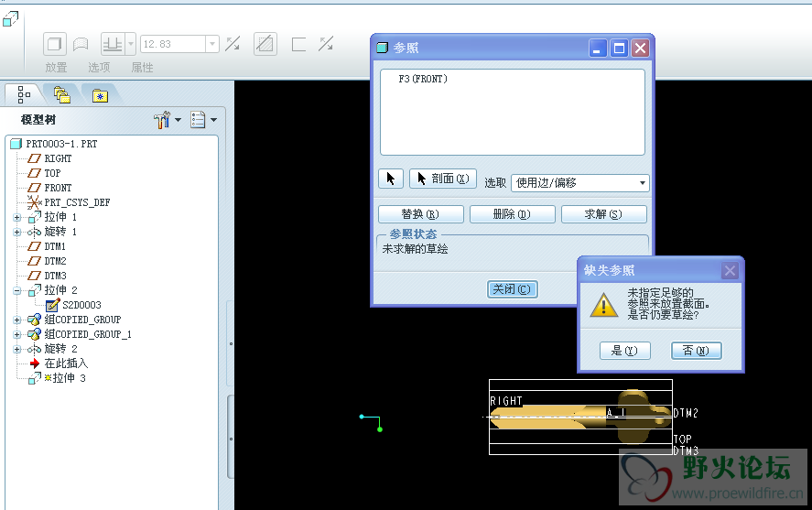Open the 放置 panel tab

pyautogui.click(x=56, y=68)
